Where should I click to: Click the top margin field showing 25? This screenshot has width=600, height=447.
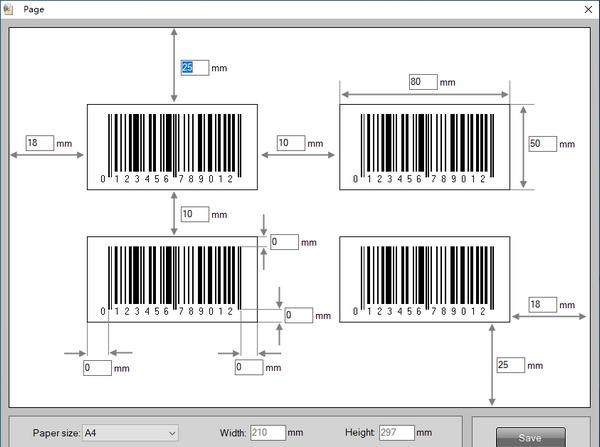195,68
